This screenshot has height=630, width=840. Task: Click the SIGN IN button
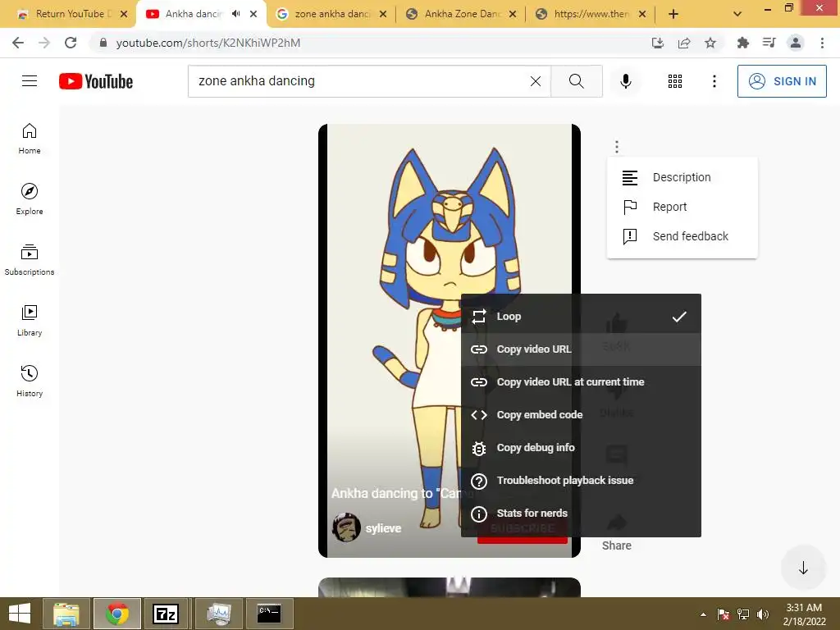click(x=782, y=81)
